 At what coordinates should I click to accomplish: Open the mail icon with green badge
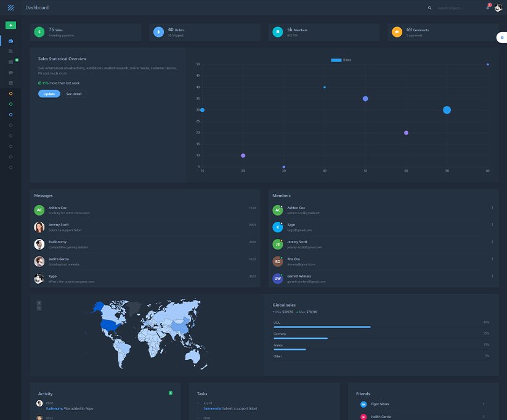pos(11,62)
